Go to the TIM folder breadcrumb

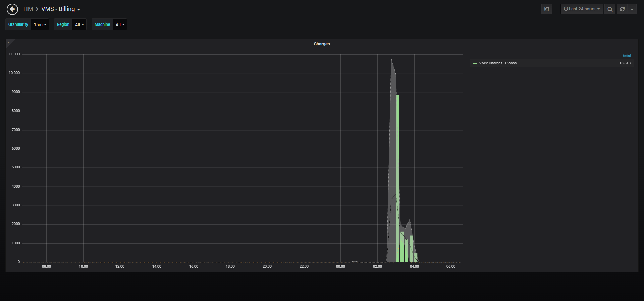point(28,9)
